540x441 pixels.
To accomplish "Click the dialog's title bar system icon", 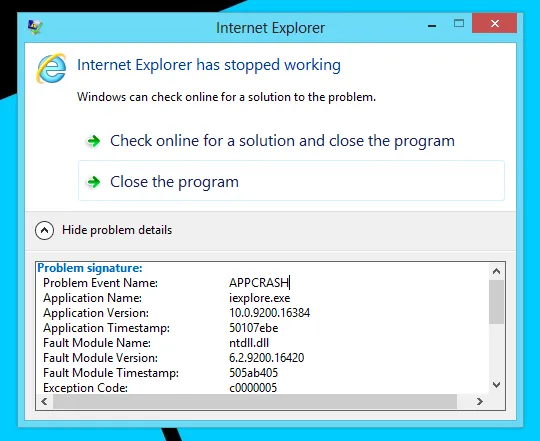I will pos(35,27).
